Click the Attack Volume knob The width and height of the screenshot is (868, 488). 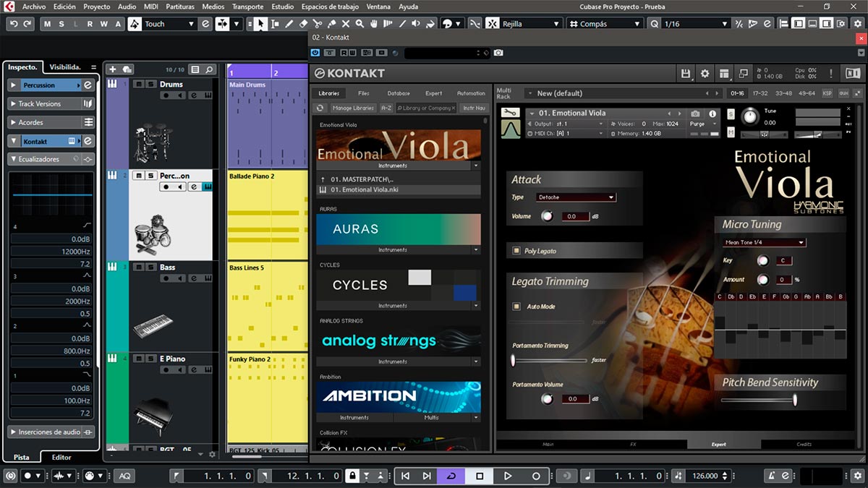(x=547, y=216)
